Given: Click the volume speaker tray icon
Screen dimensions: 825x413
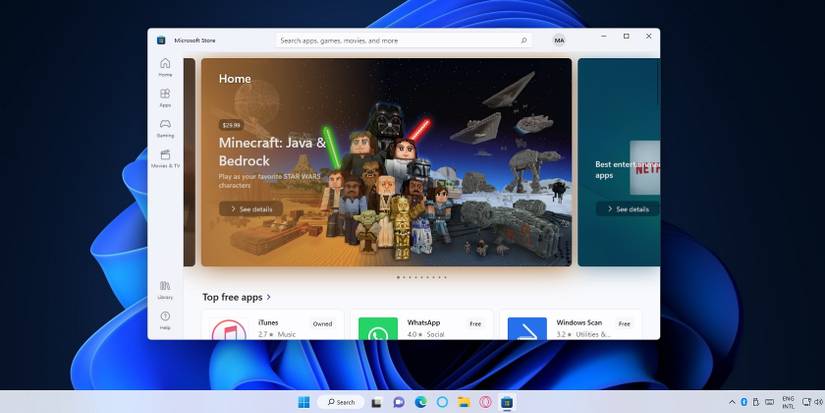Looking at the screenshot, I should pos(820,402).
